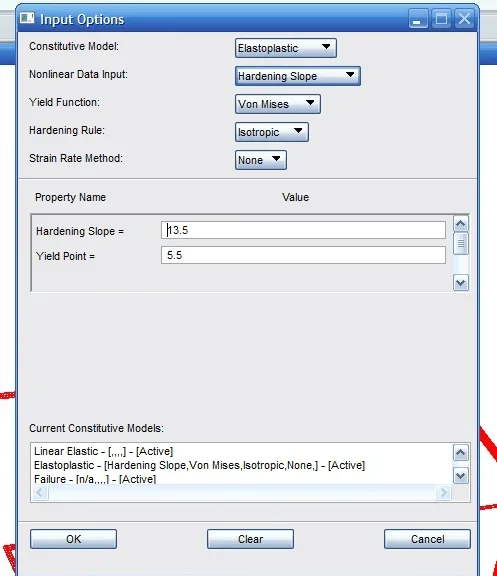Image resolution: width=497 pixels, height=576 pixels.
Task: Click the property list scroll-up arrow
Action: click(461, 223)
